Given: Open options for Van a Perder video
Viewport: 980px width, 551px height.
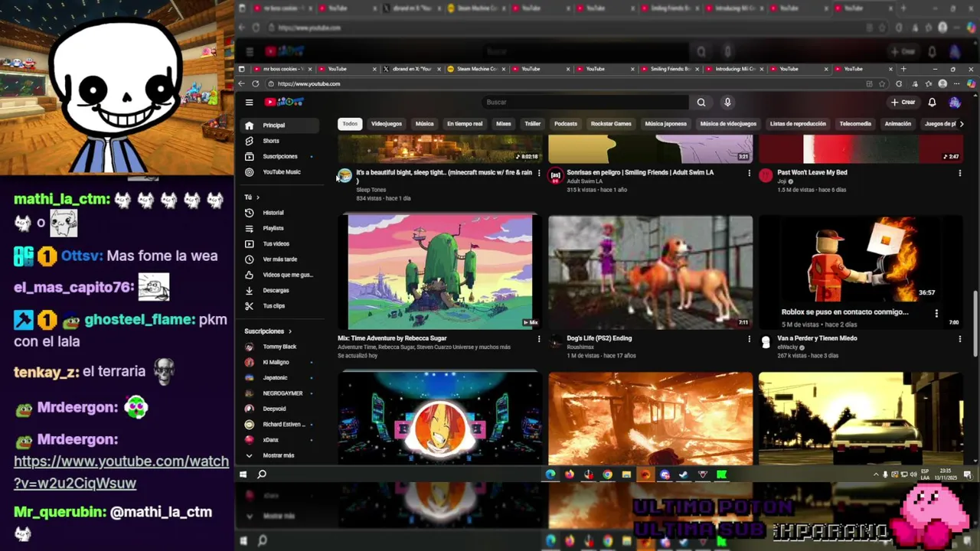Looking at the screenshot, I should pyautogui.click(x=959, y=338).
